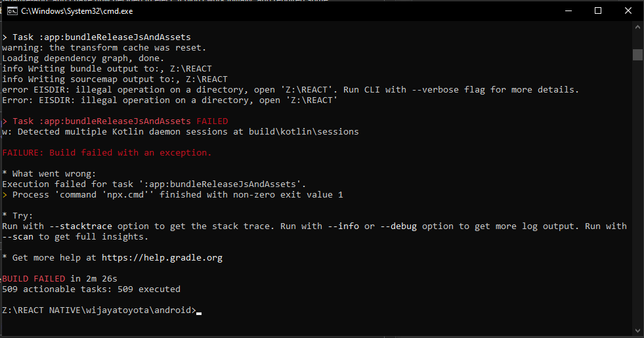Click the red BUILD FAILED text

coord(33,278)
